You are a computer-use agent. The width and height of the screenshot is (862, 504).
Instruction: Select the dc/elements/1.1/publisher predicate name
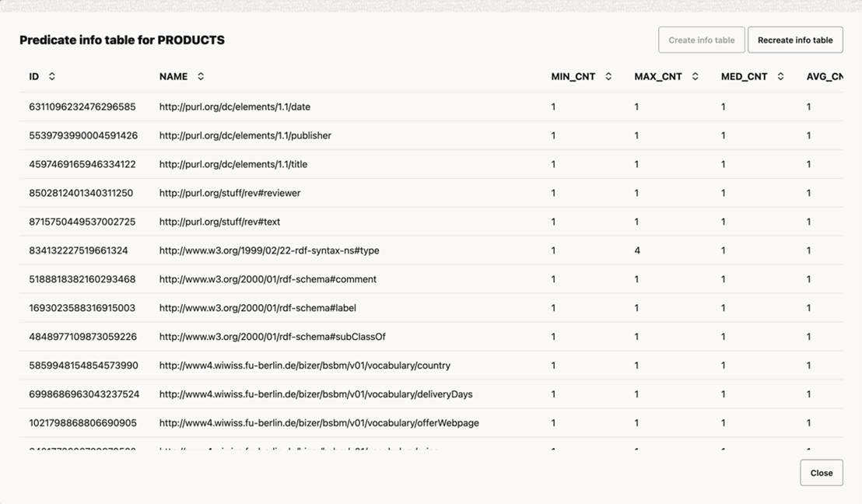pos(245,135)
